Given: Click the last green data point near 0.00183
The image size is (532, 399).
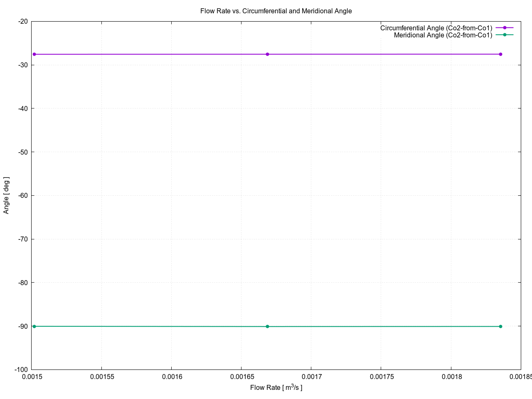Looking at the screenshot, I should [x=500, y=326].
